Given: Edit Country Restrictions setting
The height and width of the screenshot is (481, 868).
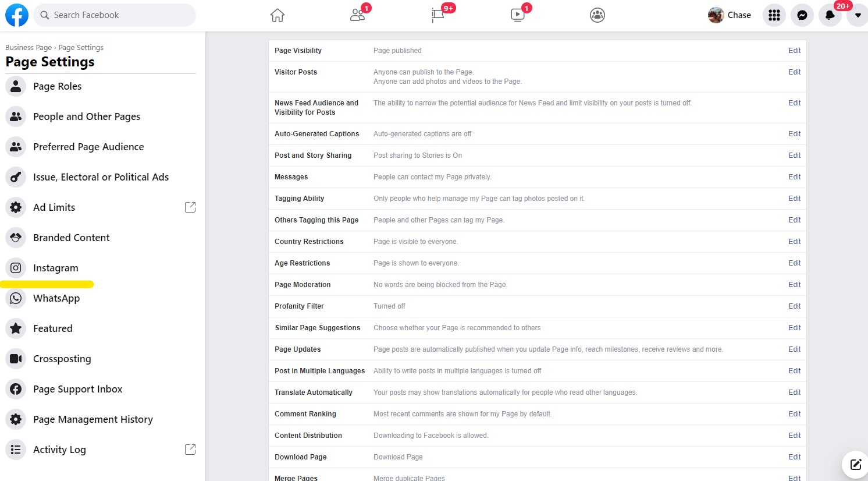Looking at the screenshot, I should [x=795, y=242].
